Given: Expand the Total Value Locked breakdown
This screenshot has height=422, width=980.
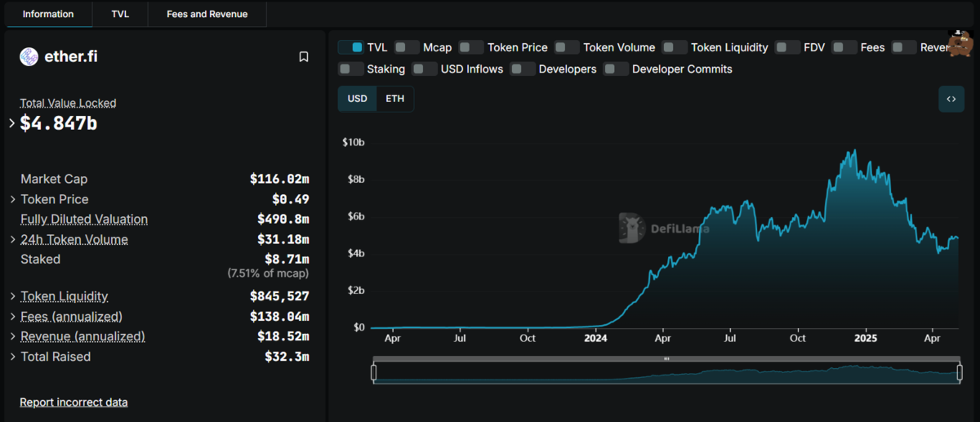Looking at the screenshot, I should (x=12, y=123).
